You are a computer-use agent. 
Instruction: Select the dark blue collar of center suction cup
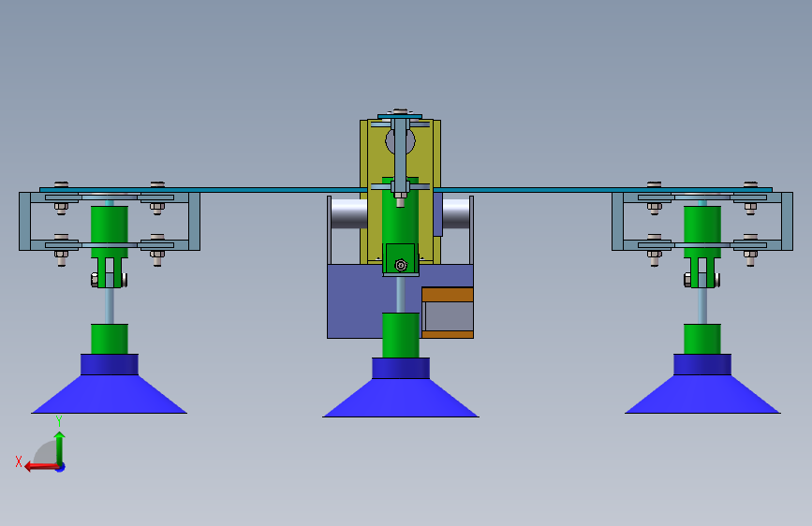click(x=401, y=368)
